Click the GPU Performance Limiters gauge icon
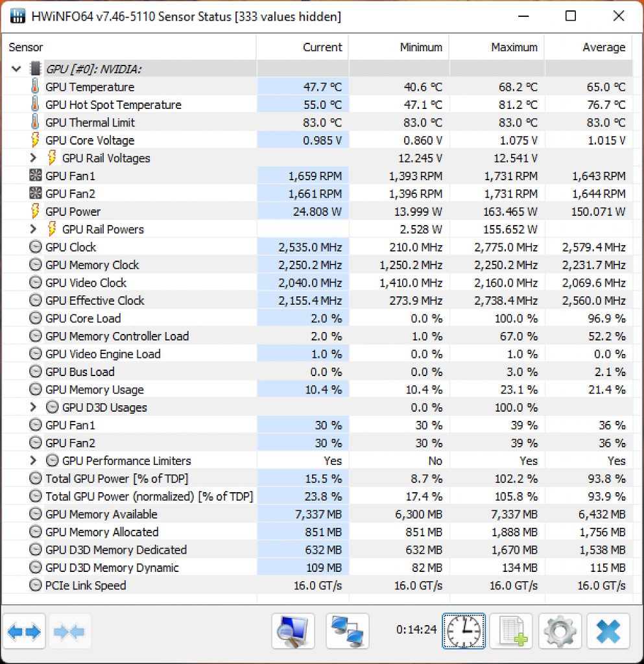Image resolution: width=644 pixels, height=664 pixels. coord(52,460)
